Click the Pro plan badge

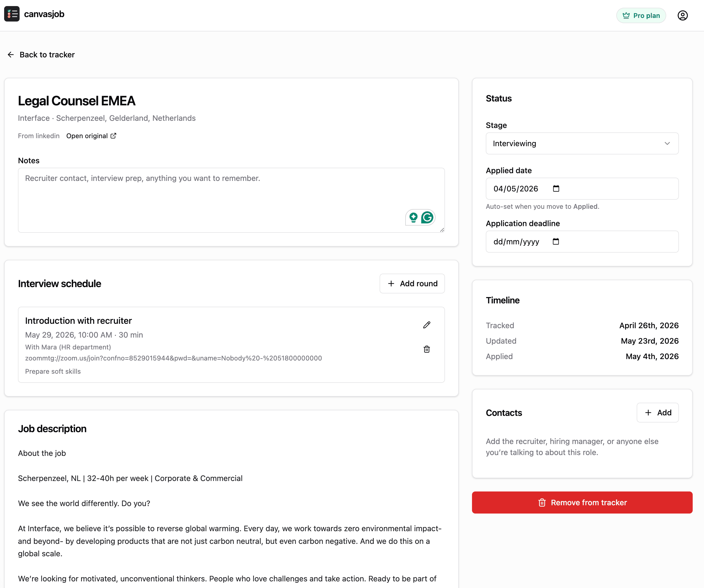[641, 15]
